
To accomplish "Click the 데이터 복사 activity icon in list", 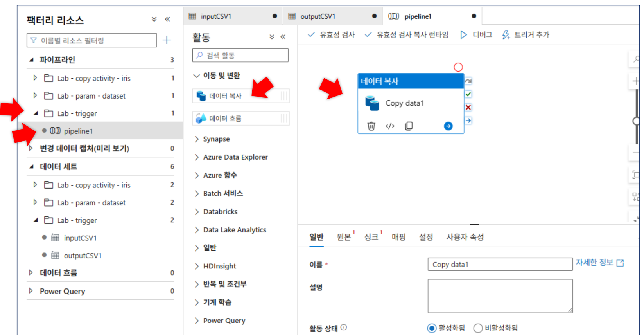I will coord(201,96).
